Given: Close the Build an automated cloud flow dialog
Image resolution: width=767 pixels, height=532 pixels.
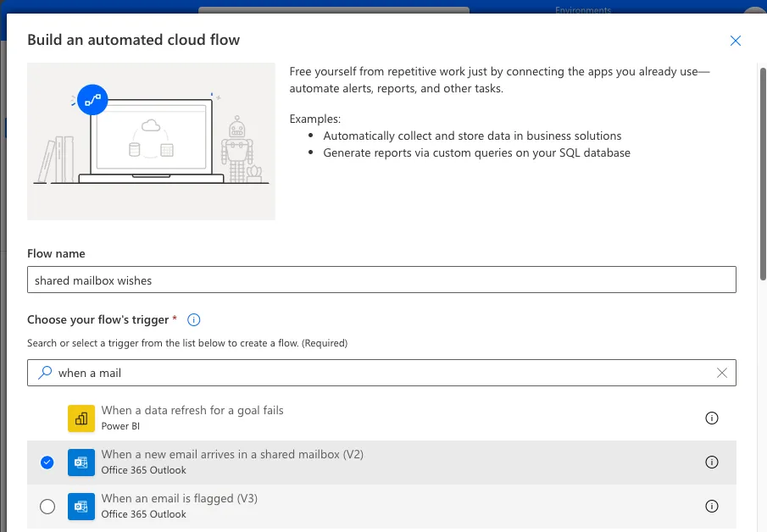Looking at the screenshot, I should click(736, 41).
